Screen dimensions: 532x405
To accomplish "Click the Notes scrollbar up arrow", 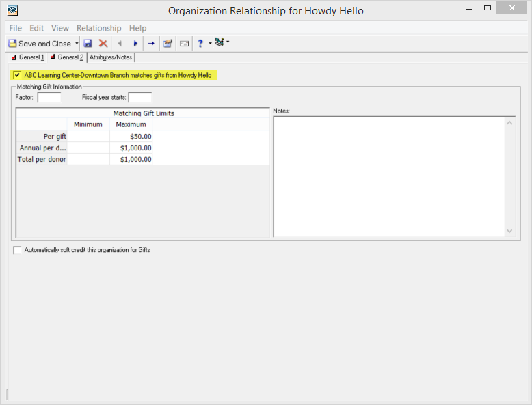I will click(509, 123).
